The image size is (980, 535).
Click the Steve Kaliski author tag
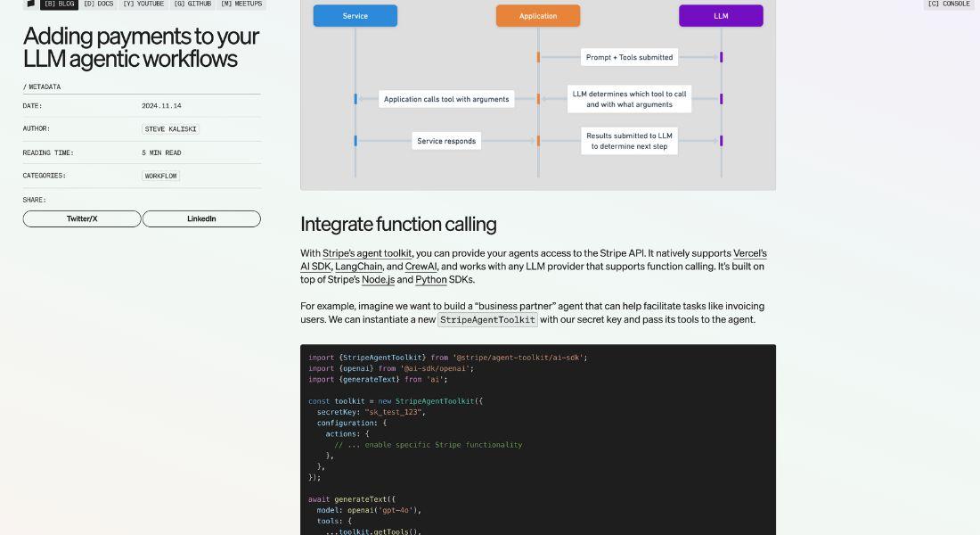point(170,129)
